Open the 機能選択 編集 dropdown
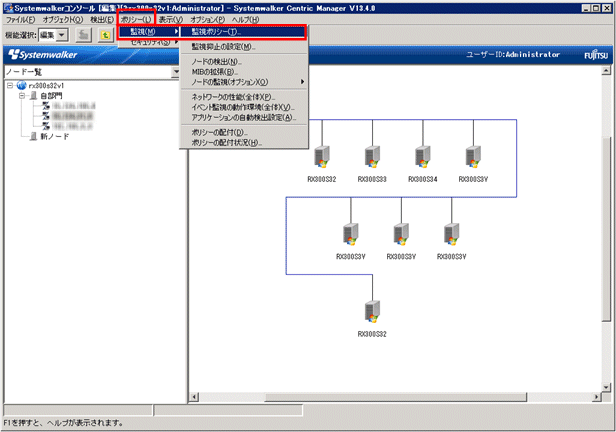 pos(62,35)
